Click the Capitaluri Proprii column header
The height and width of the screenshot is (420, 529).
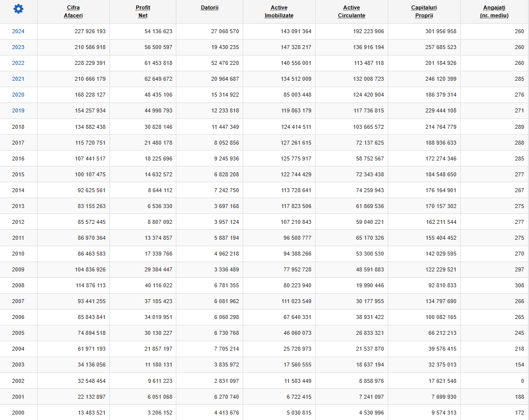coord(424,11)
